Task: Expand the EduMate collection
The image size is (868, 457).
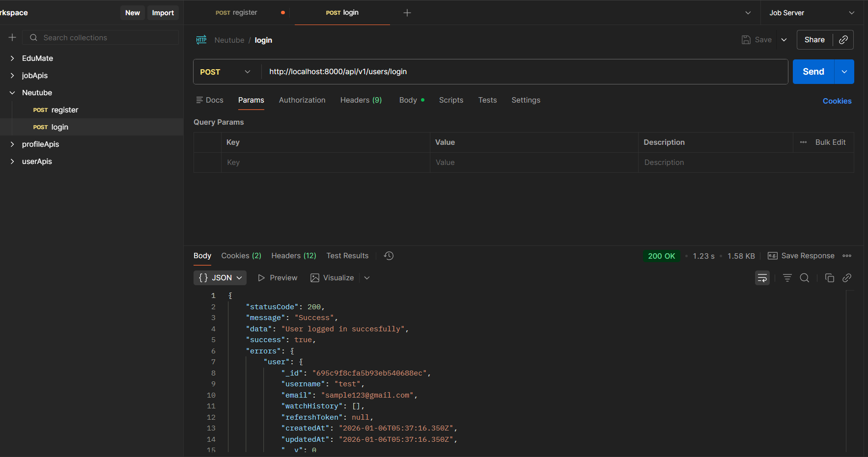Action: pos(12,58)
